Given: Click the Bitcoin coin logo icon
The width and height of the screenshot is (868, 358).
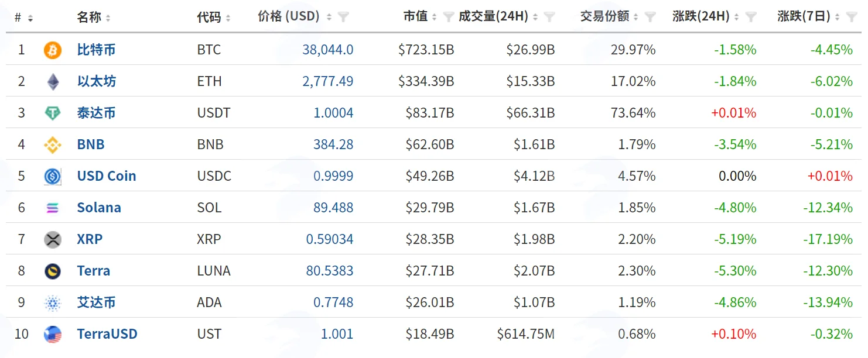Looking at the screenshot, I should click(x=53, y=50).
